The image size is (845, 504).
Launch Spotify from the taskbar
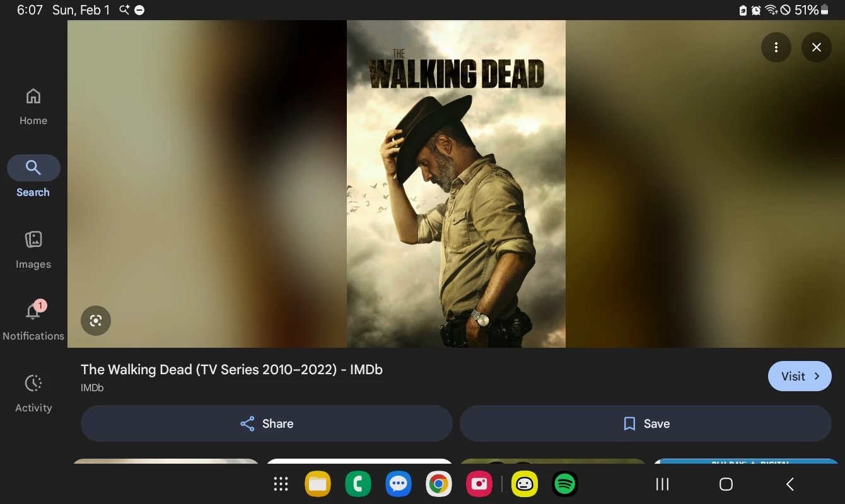point(565,484)
